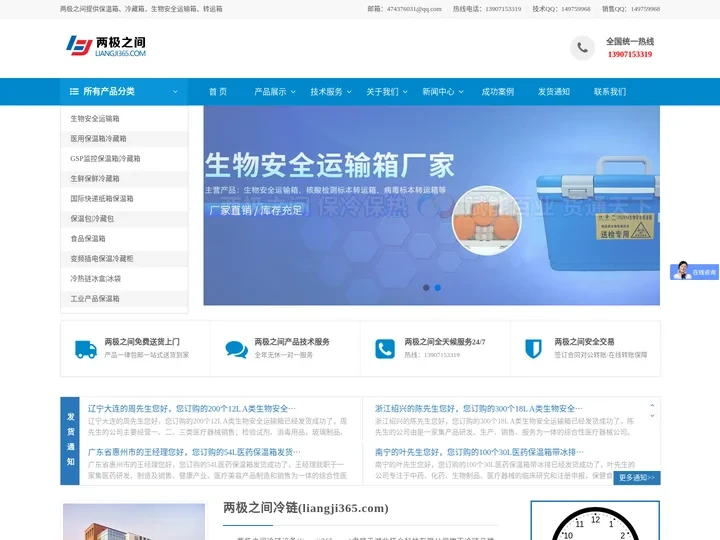Click the 发货通知 vertical blue label
Screen dimensions: 720x540
point(70,441)
